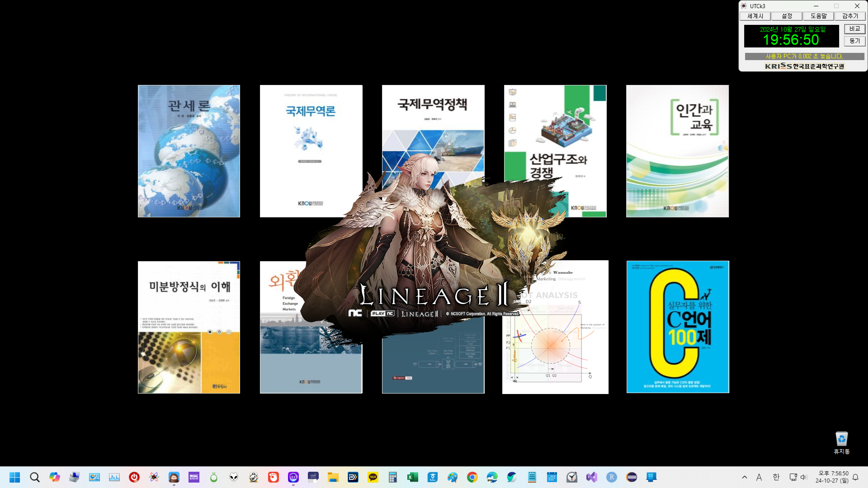Viewport: 868px width, 488px height.
Task: Open the Calculator taskbar icon
Action: (393, 477)
